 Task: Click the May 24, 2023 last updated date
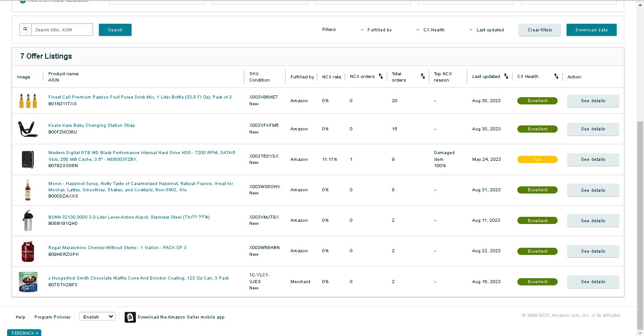(486, 159)
